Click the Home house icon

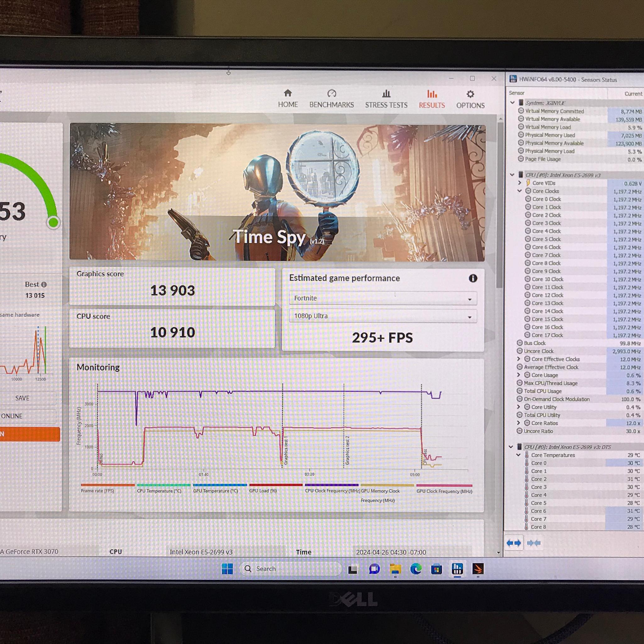[x=288, y=93]
